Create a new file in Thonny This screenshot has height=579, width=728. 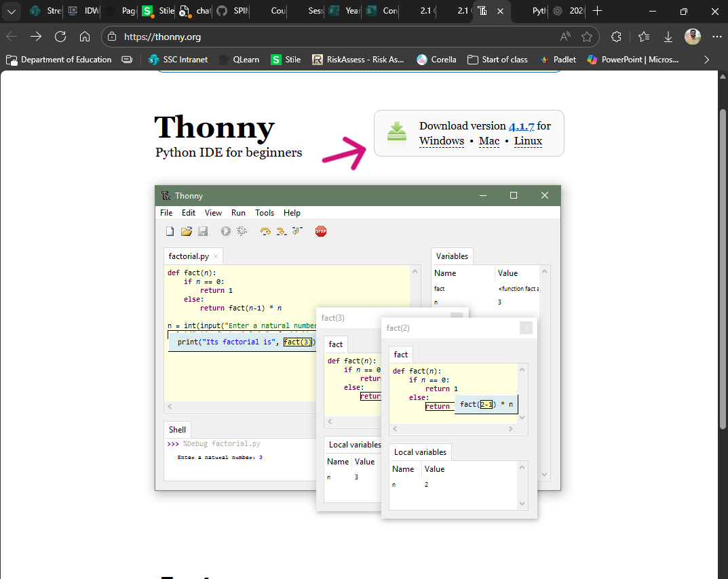click(x=170, y=231)
